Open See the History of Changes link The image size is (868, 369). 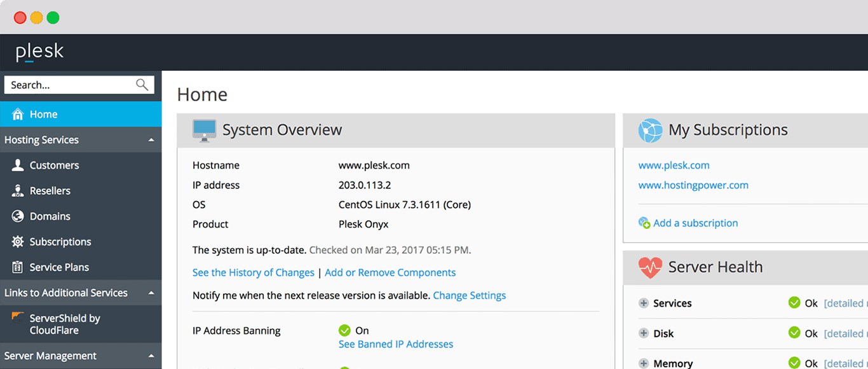pos(254,272)
